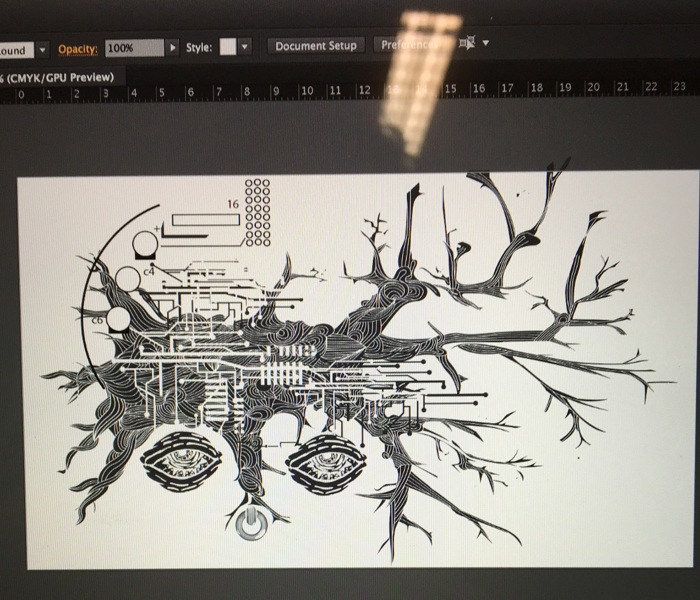Expand the Opacity slider arrow
700x600 pixels.
[173, 48]
